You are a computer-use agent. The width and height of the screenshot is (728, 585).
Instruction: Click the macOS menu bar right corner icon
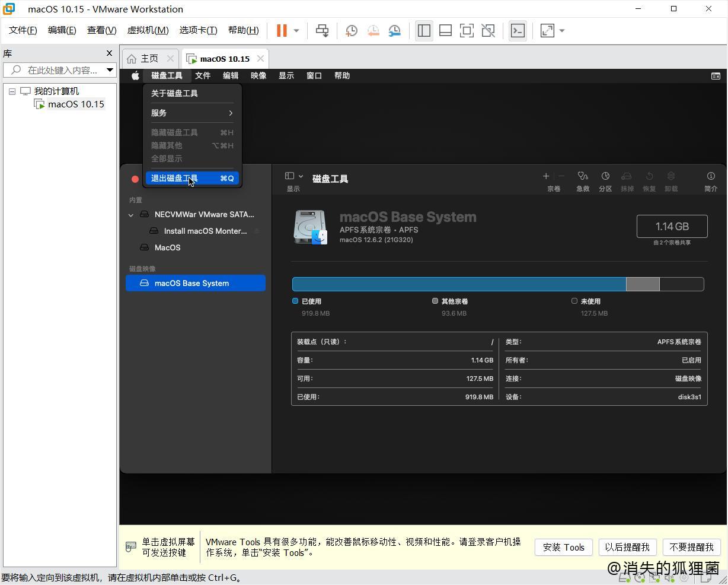pos(716,75)
